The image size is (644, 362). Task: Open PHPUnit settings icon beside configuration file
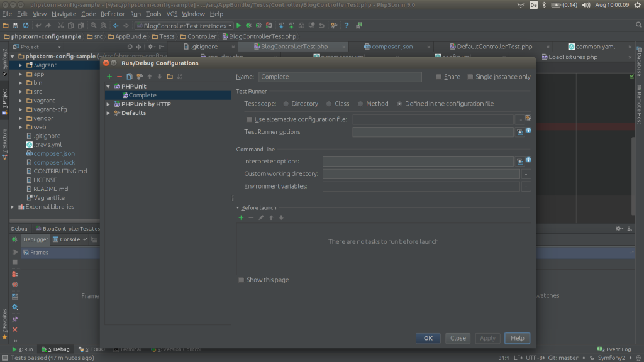coord(528,118)
